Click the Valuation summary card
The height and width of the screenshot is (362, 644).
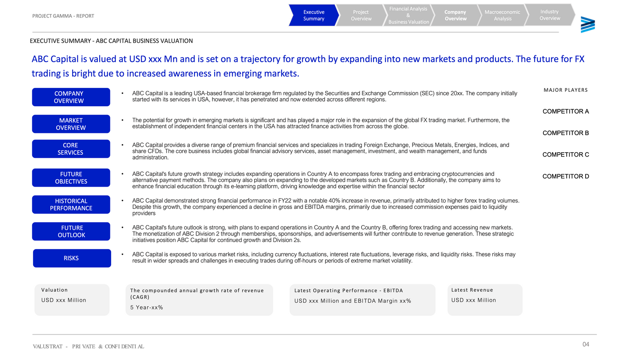coord(72,300)
